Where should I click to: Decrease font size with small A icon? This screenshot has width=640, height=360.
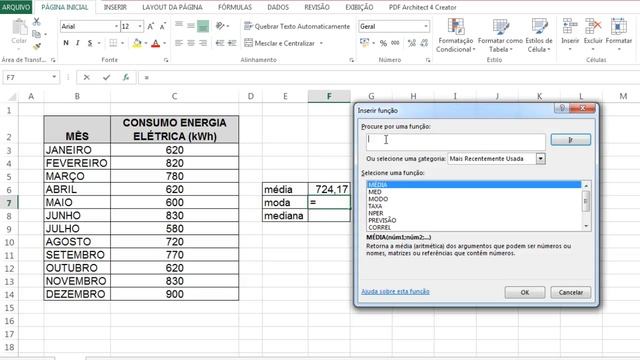point(162,27)
